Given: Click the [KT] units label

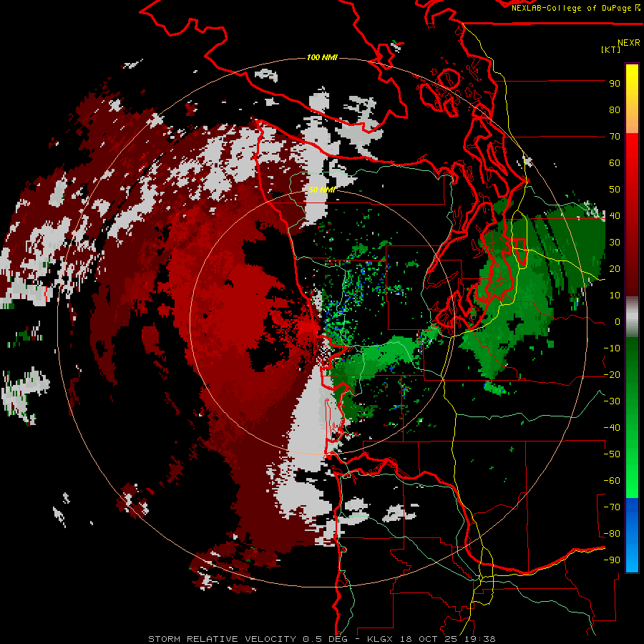Looking at the screenshot, I should click(x=610, y=49).
